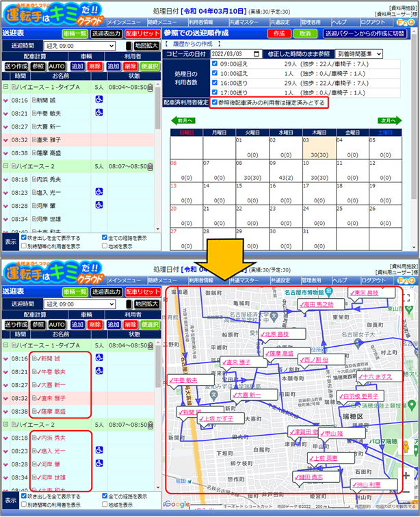Viewport: 420px width, 517px height.
Task: Click the Google logo on the map
Action: tap(177, 504)
